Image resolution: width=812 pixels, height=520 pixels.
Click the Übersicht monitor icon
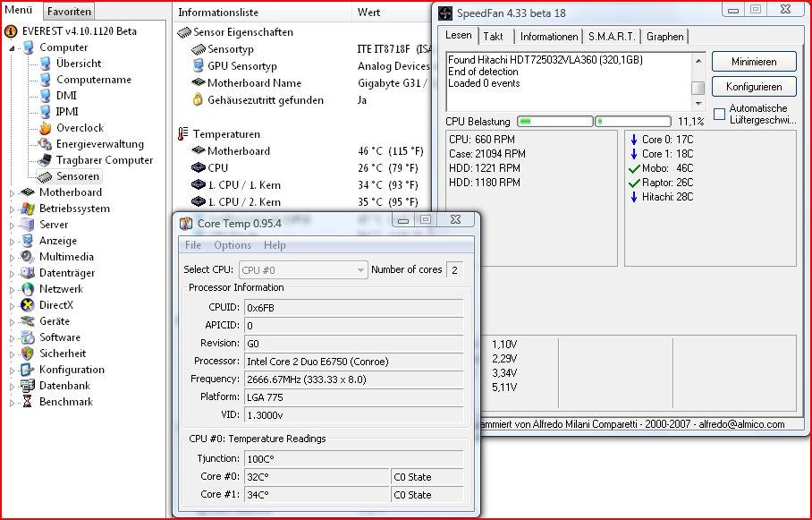point(46,64)
